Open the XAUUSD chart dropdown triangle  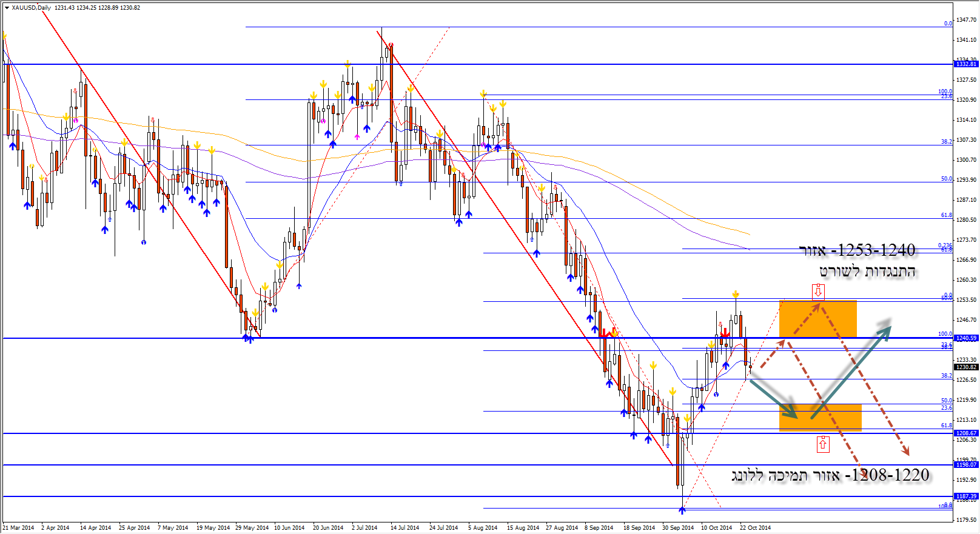tap(7, 8)
